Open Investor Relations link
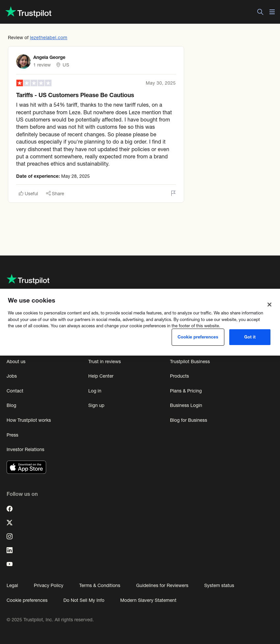This screenshot has width=280, height=644. tap(25, 449)
